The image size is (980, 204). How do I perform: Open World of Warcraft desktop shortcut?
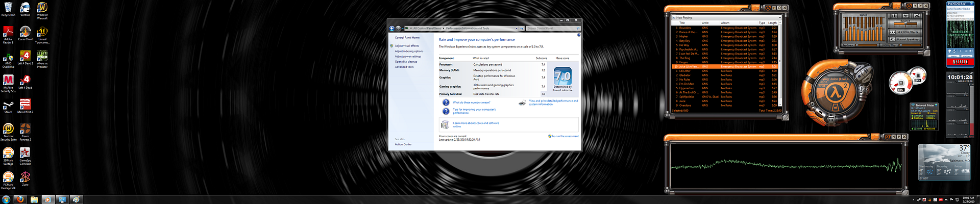click(42, 10)
